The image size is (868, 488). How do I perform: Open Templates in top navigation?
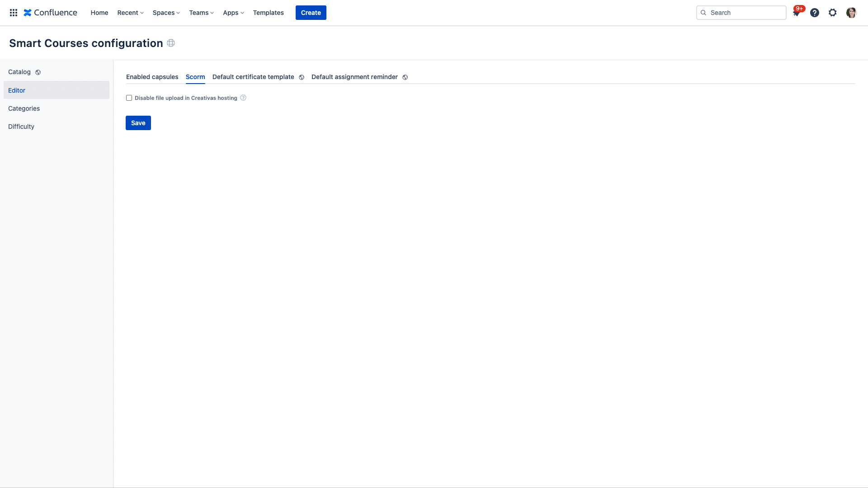click(269, 13)
